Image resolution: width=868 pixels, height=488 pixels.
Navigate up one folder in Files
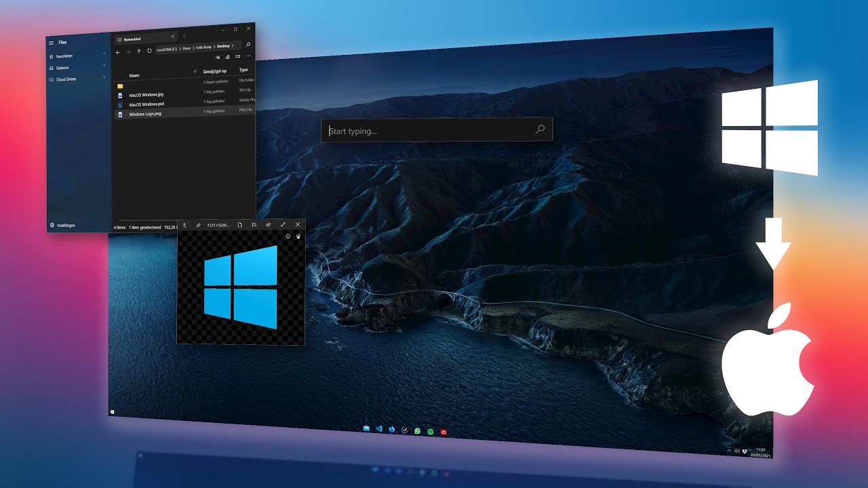139,51
